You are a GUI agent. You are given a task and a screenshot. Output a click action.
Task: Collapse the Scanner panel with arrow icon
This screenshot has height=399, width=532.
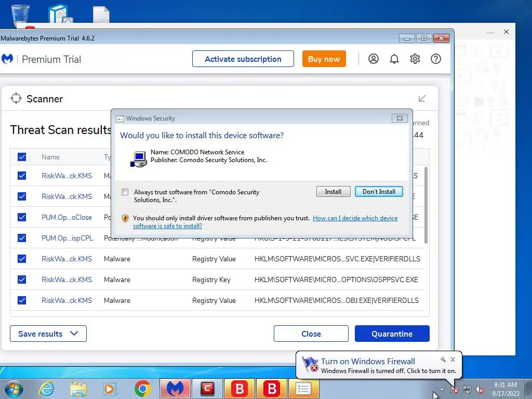(422, 98)
